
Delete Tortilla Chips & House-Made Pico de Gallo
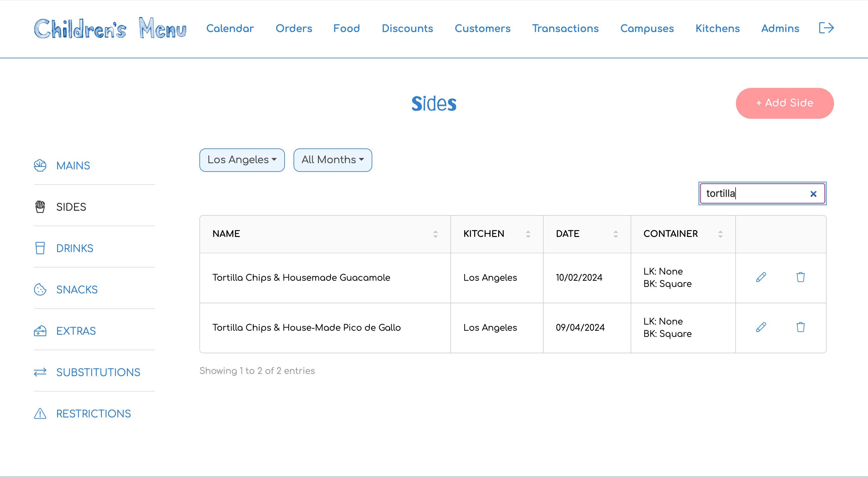coord(801,327)
